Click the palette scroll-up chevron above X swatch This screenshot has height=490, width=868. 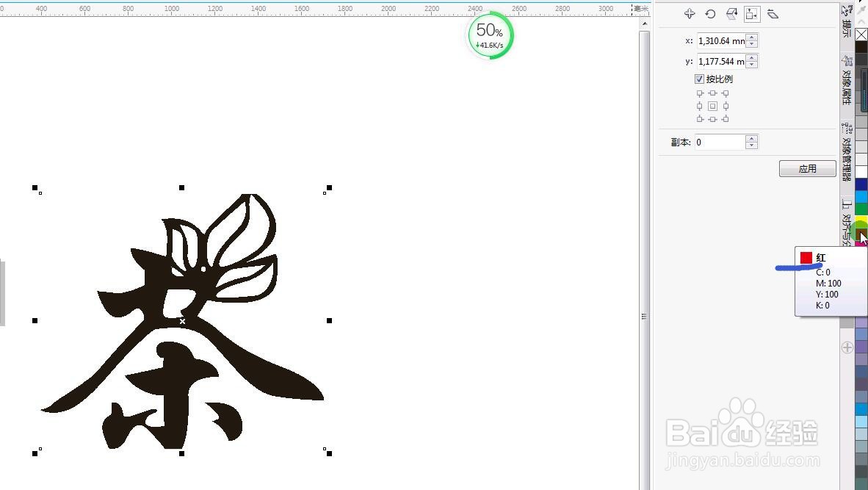861,21
